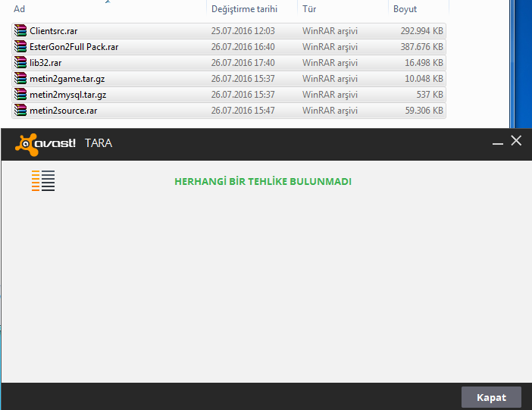532x410 pixels.
Task: Click the lib32.rar archive icon
Action: [20, 62]
